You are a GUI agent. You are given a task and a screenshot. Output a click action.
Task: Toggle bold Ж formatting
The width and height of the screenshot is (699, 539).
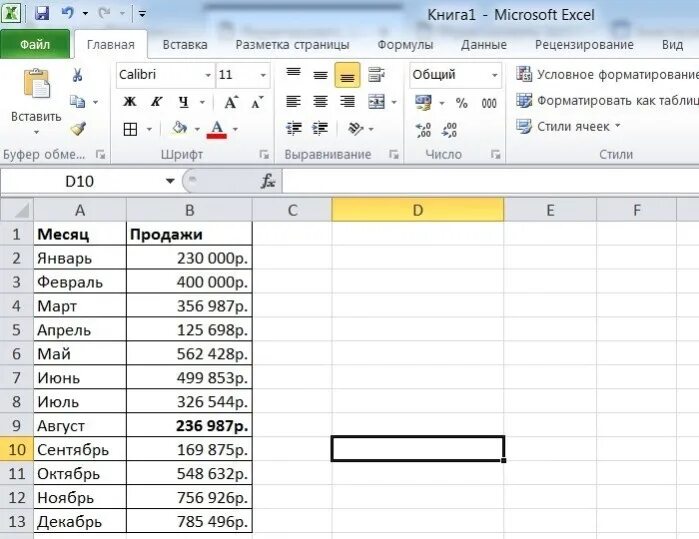[130, 102]
